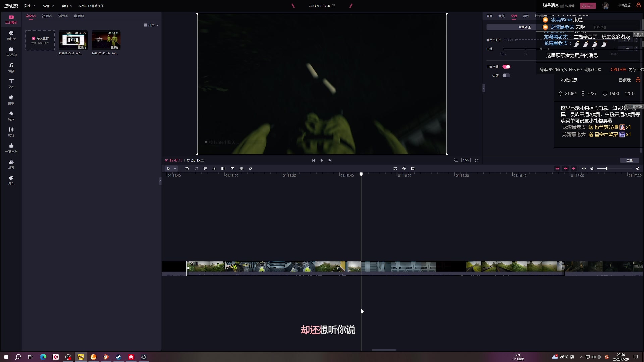Expand the 文件 menu dropdown

point(30,6)
